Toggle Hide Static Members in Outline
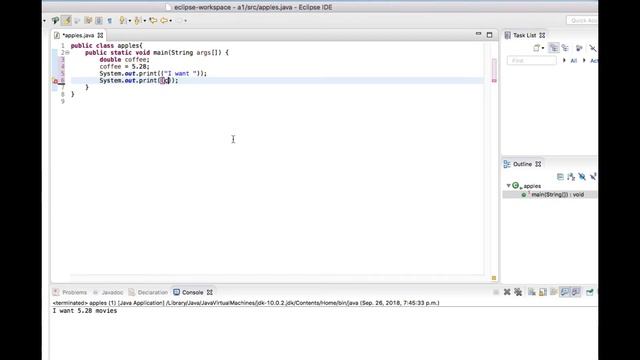The width and height of the screenshot is (640, 360). coord(593,177)
